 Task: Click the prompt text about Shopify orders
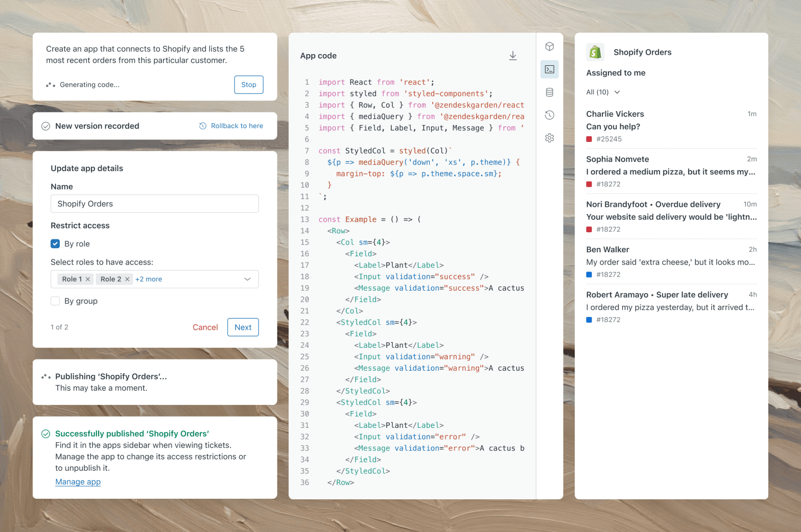tap(145, 55)
